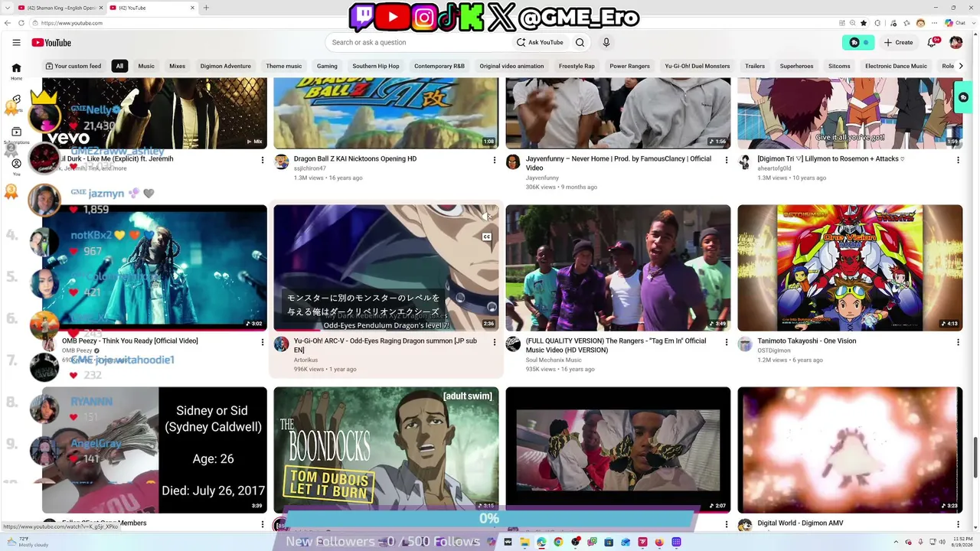Select the Gaming category chip

pos(327,66)
